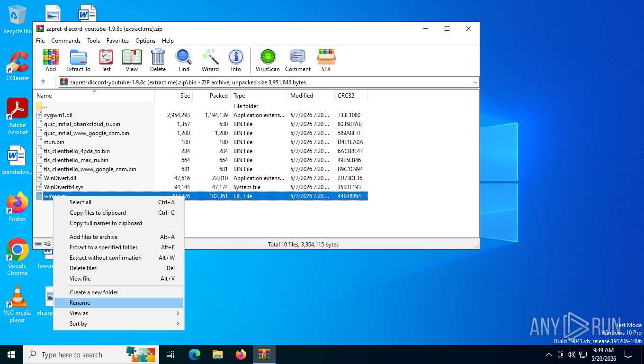This screenshot has height=364, width=644.
Task: Select the cygwin1.dll file
Action: 58,115
